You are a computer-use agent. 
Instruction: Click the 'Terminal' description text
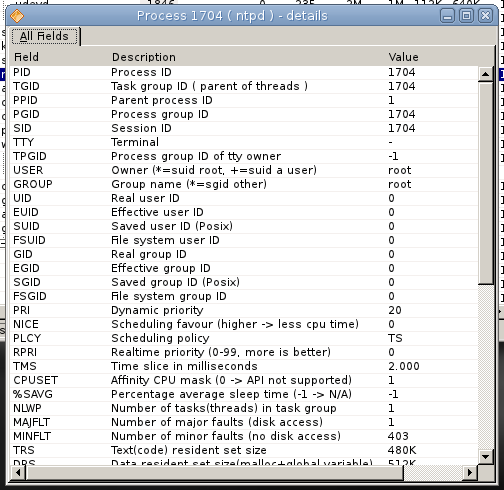click(x=135, y=142)
